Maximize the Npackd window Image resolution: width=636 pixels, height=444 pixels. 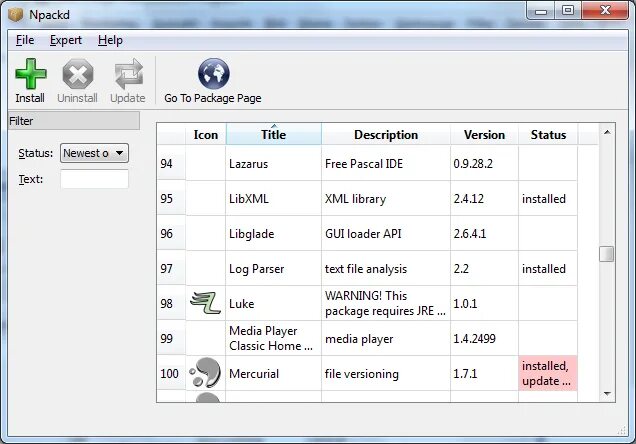click(568, 10)
